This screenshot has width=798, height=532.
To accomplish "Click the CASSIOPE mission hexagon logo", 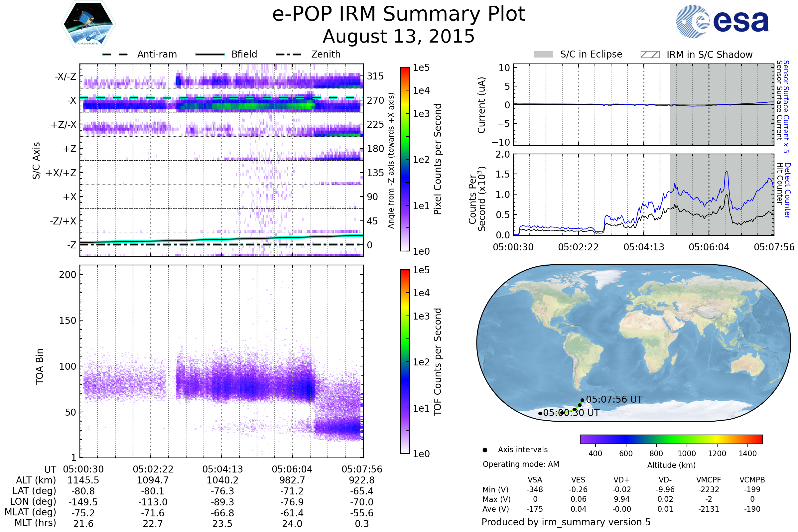I will [88, 24].
